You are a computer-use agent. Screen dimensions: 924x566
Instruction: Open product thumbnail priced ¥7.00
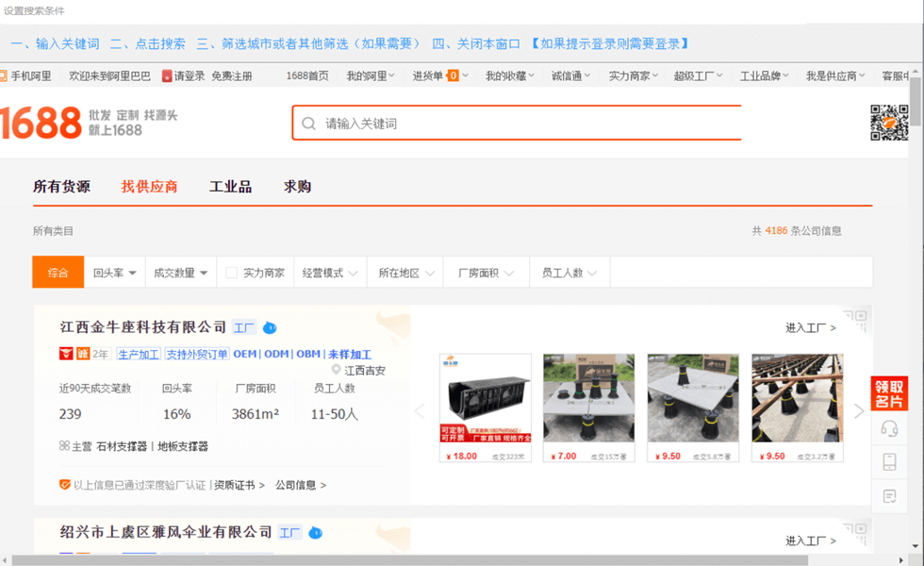click(588, 408)
